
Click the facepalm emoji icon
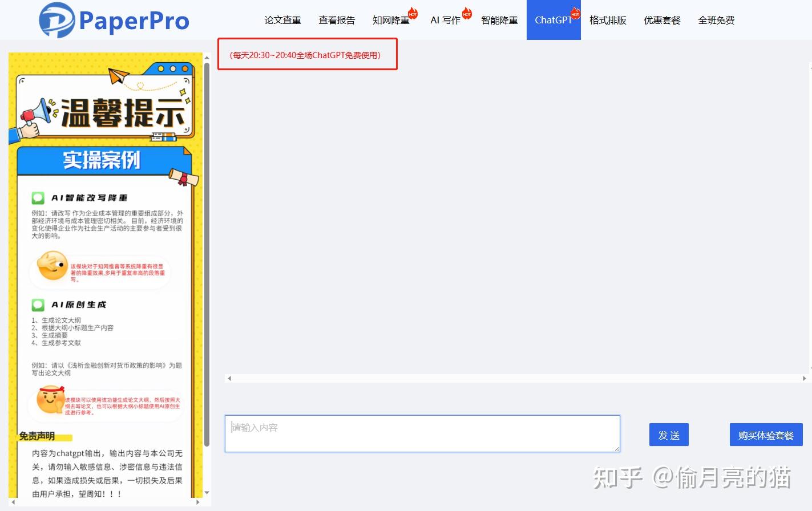(x=52, y=265)
